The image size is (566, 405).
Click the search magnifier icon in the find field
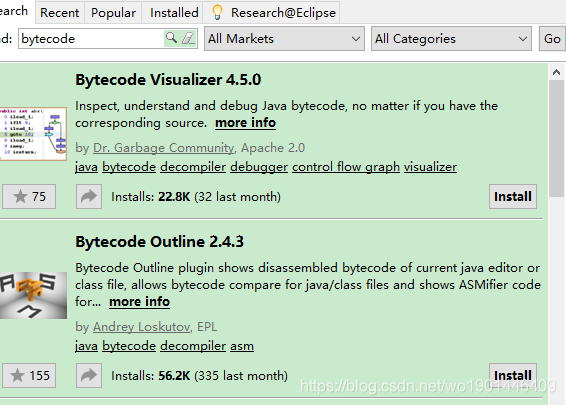171,38
